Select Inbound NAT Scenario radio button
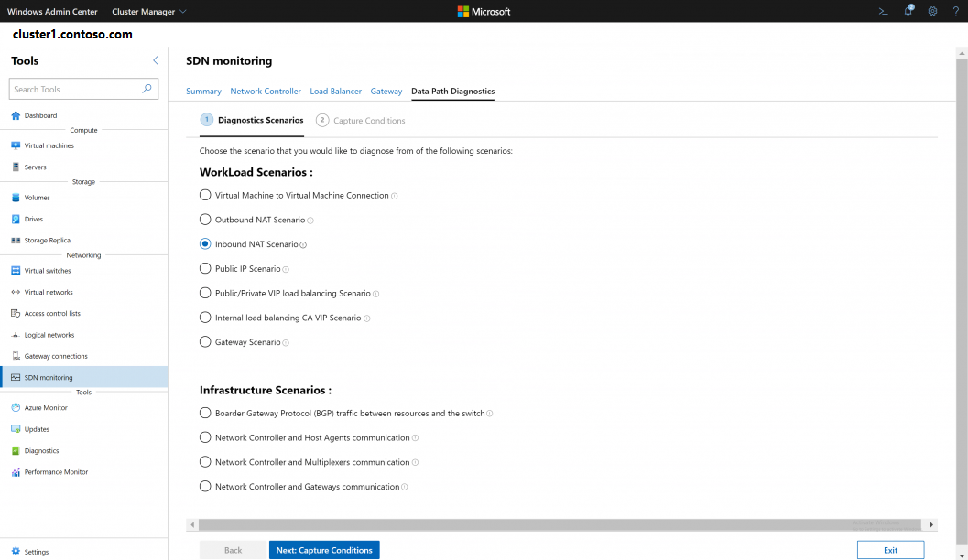 click(205, 243)
